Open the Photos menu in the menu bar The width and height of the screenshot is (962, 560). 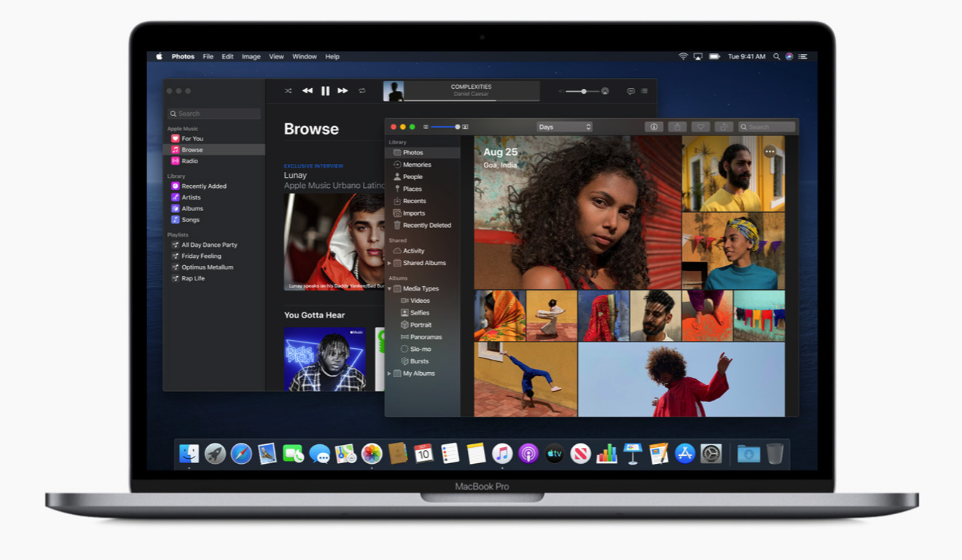pyautogui.click(x=183, y=56)
